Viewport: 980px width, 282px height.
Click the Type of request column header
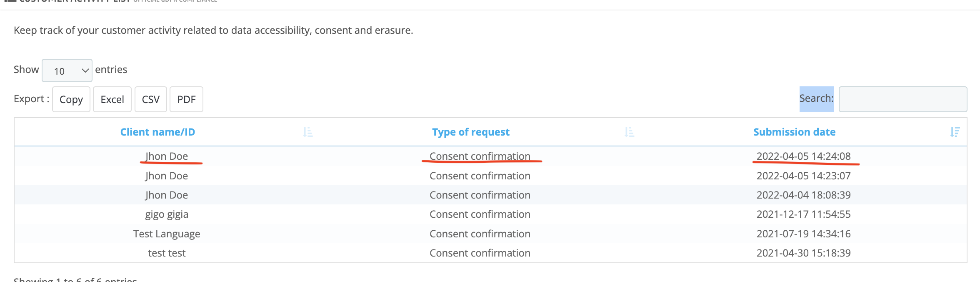click(470, 132)
